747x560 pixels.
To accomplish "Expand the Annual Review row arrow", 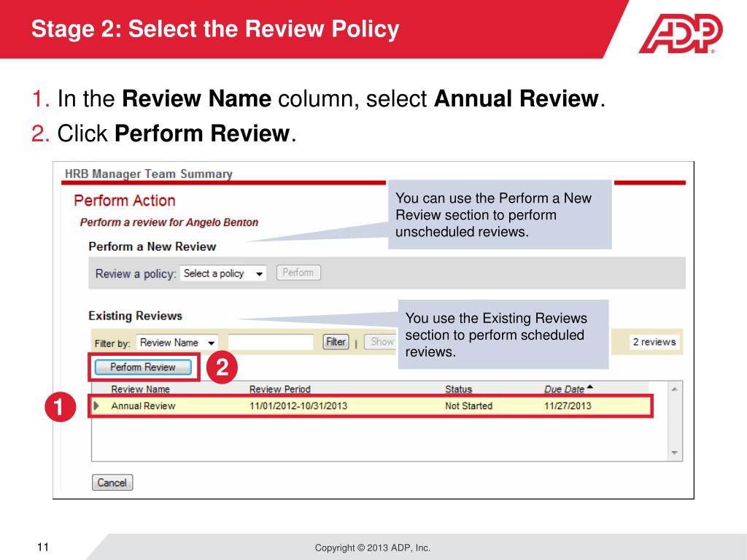I will click(97, 405).
